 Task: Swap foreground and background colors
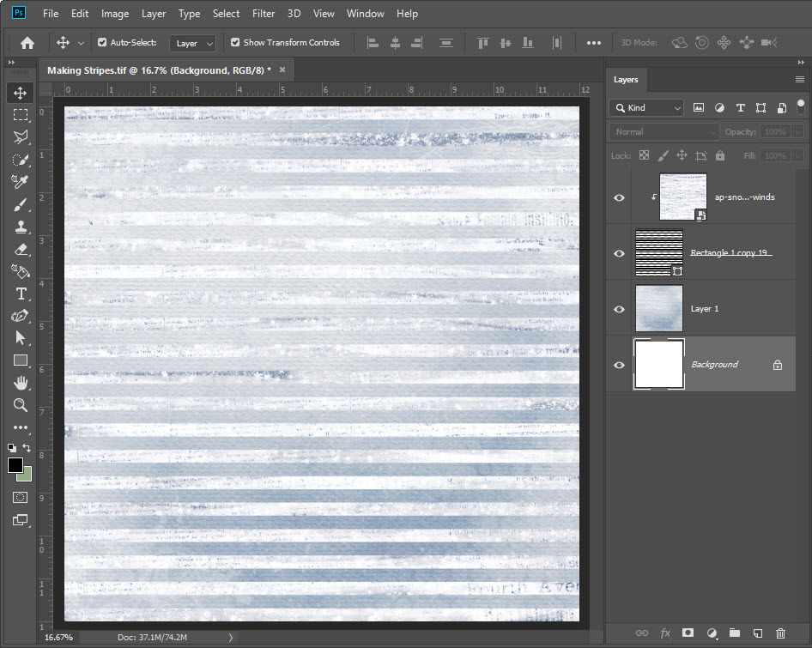tap(27, 447)
